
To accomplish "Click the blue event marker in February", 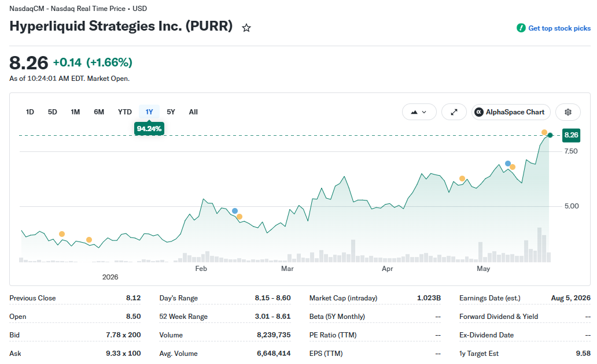I will tap(235, 211).
